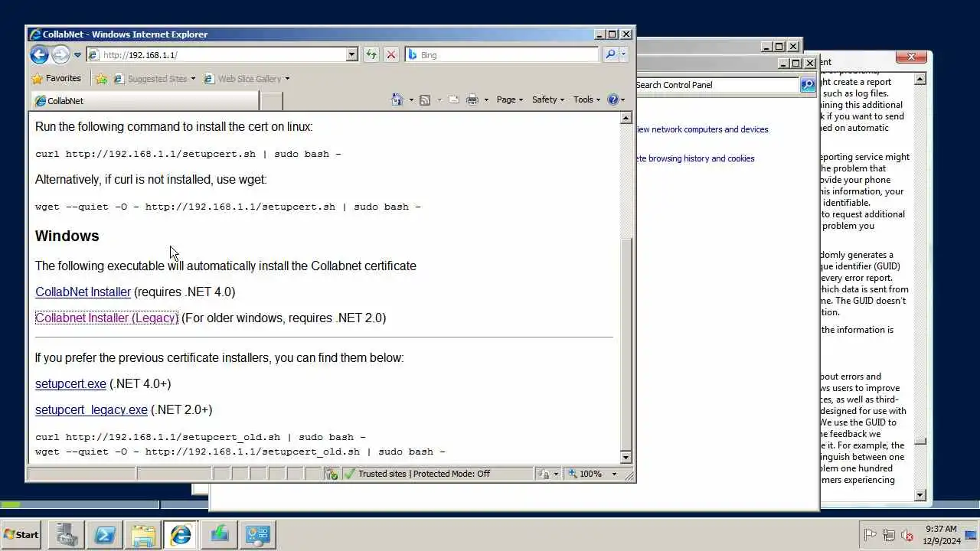Click the status bar padlock security icon

click(544, 474)
